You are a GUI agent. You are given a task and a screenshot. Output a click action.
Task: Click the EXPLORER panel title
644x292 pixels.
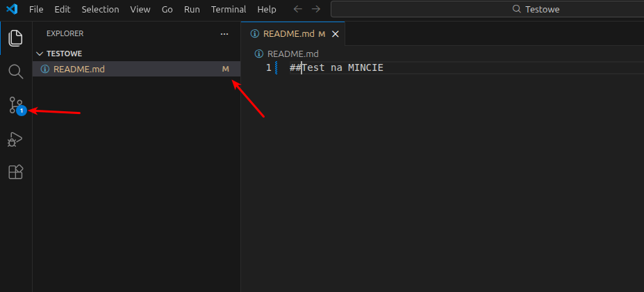pos(65,34)
